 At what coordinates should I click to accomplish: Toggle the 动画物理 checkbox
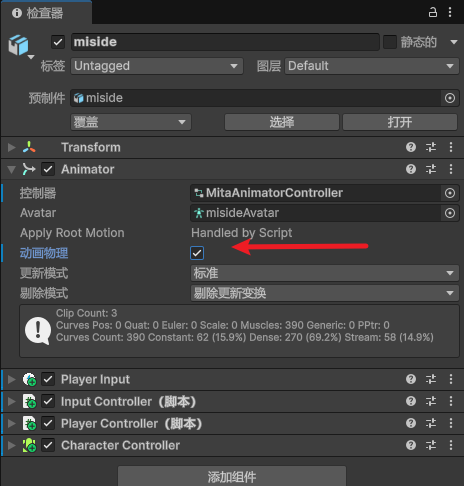[x=197, y=253]
